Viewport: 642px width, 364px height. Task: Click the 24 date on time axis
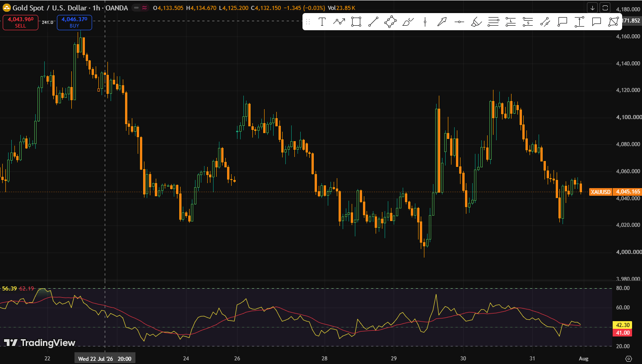(x=186, y=359)
